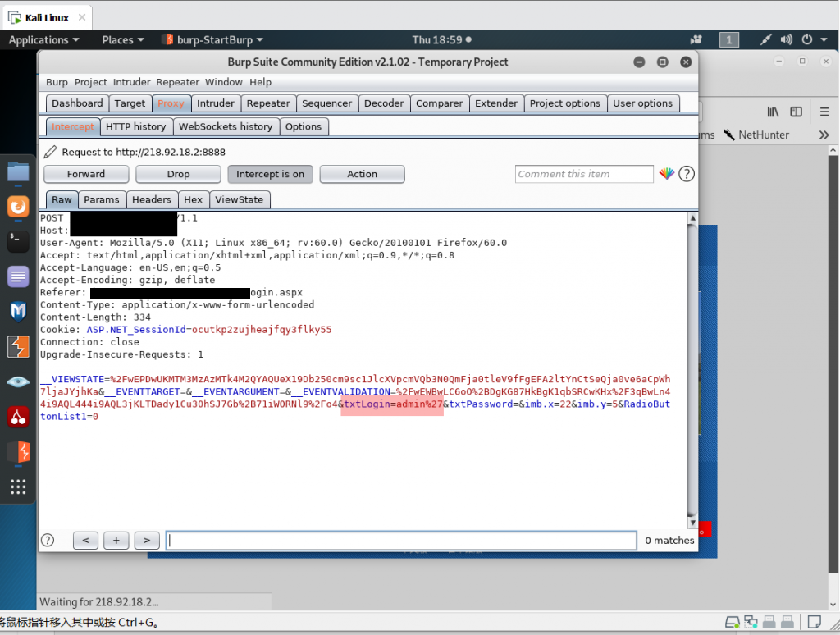840x635 pixels.
Task: Toggle the Intercept is on button
Action: click(x=270, y=174)
